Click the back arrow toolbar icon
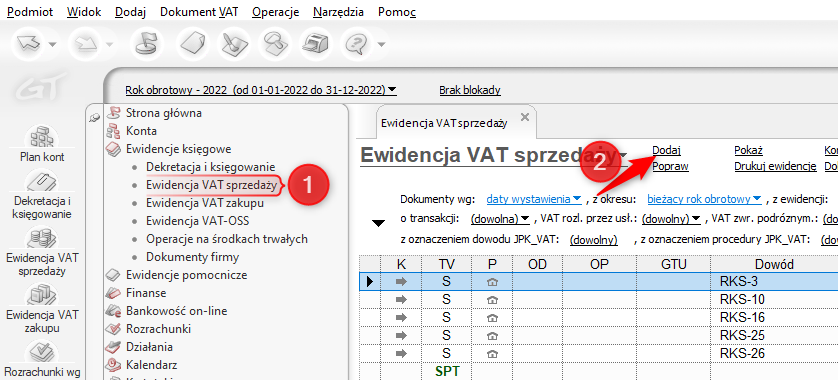The width and height of the screenshot is (838, 380). 28,44
